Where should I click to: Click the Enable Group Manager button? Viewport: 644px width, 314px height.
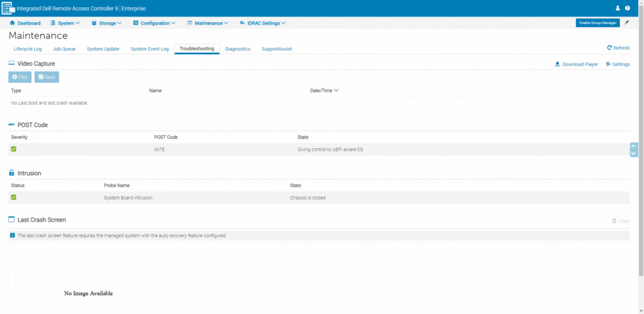coord(598,23)
